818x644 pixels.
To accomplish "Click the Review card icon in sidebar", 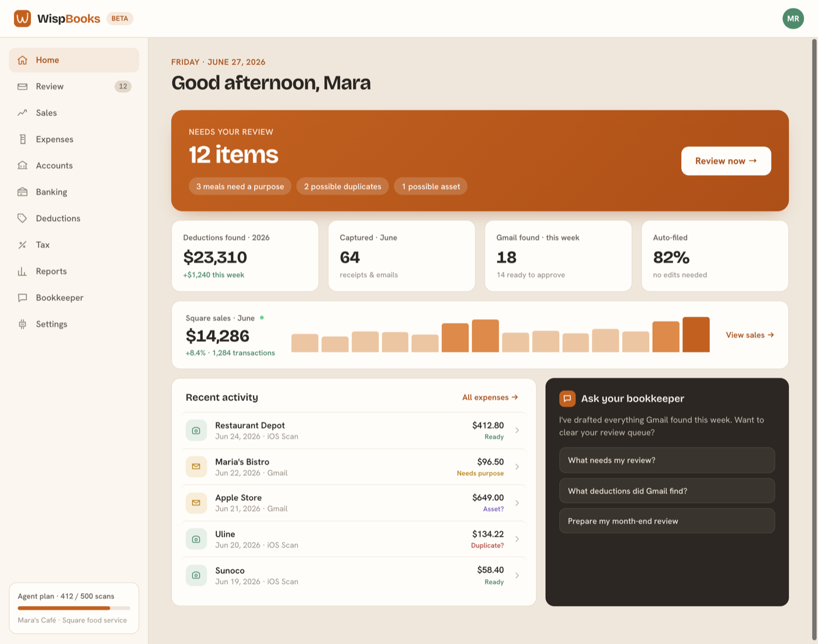I will pyautogui.click(x=22, y=86).
